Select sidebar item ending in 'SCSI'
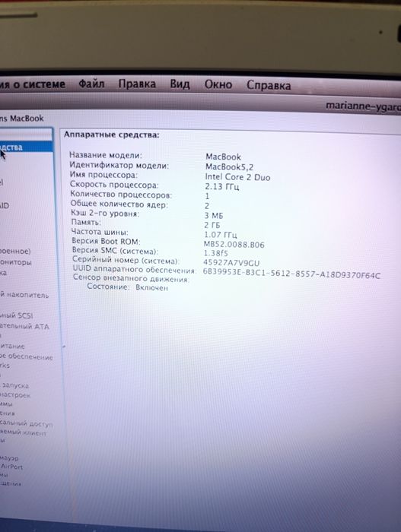The image size is (401, 532). (x=16, y=315)
